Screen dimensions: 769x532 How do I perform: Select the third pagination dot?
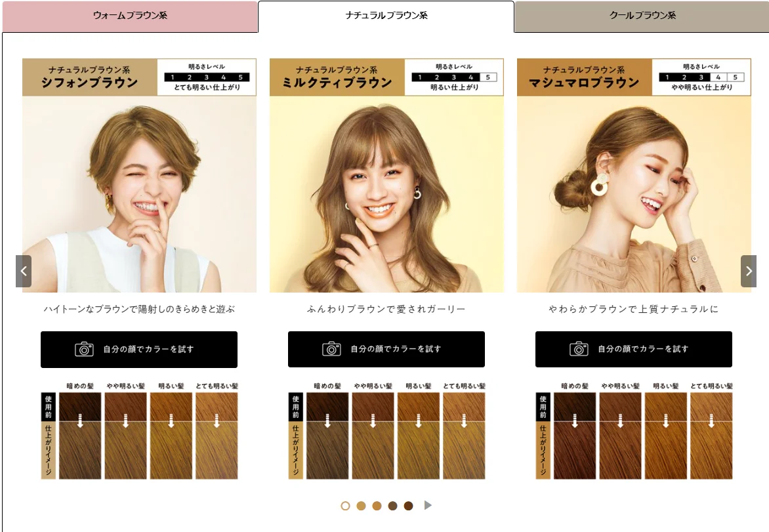point(377,506)
